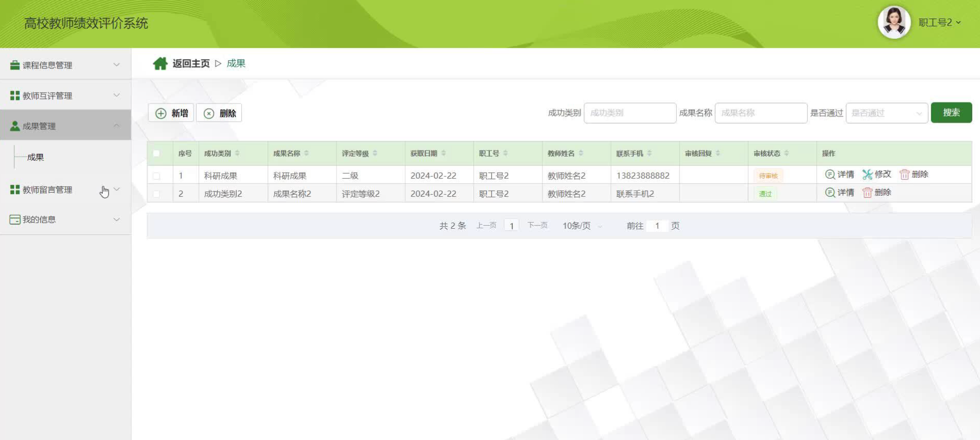Click page number 1 in pagination

point(512,226)
